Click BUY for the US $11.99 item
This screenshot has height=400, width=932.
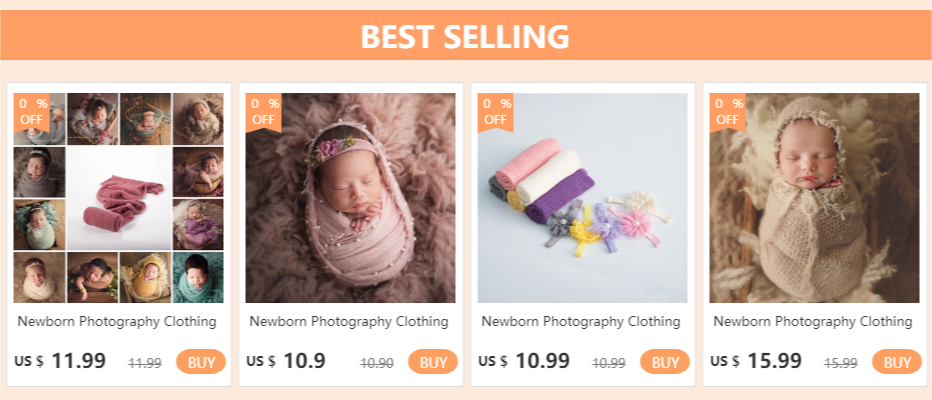click(x=201, y=362)
